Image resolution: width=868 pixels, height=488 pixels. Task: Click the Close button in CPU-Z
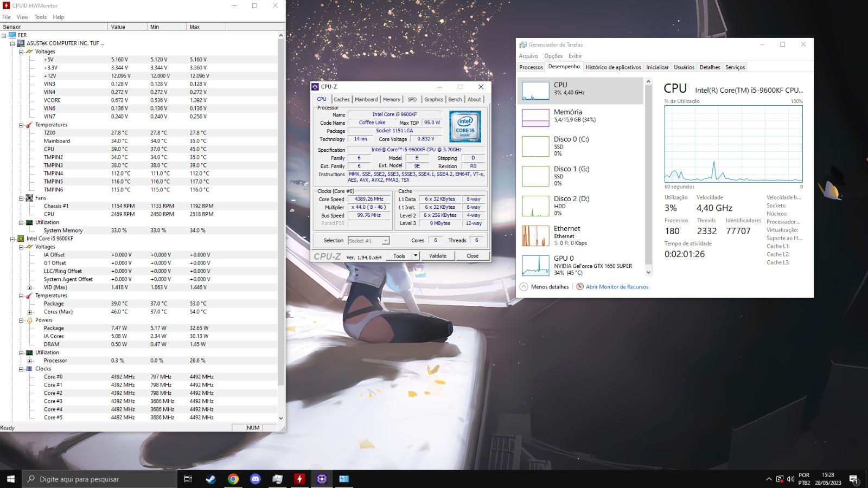473,256
